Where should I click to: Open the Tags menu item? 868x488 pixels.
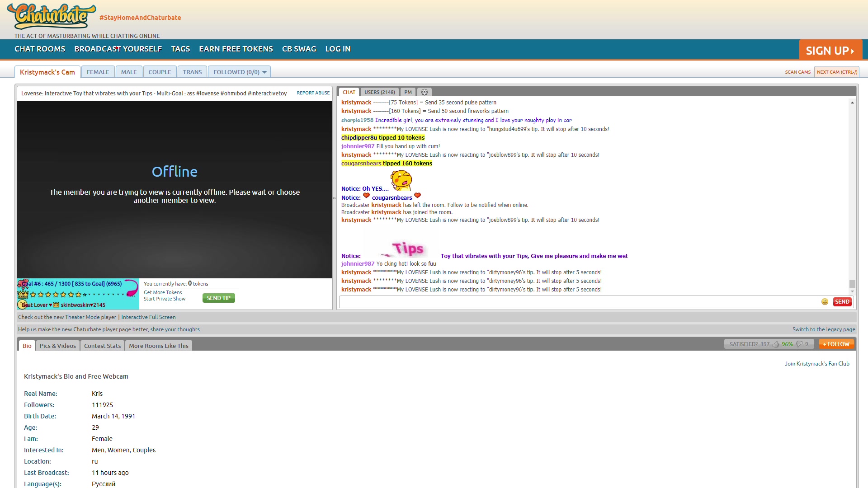[180, 49]
